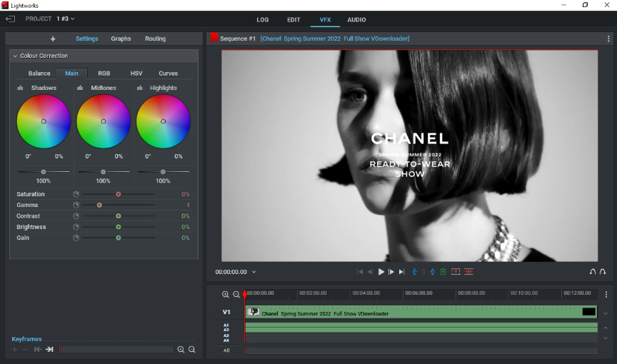Click the red delete-and-close-gap icon

pos(468,272)
